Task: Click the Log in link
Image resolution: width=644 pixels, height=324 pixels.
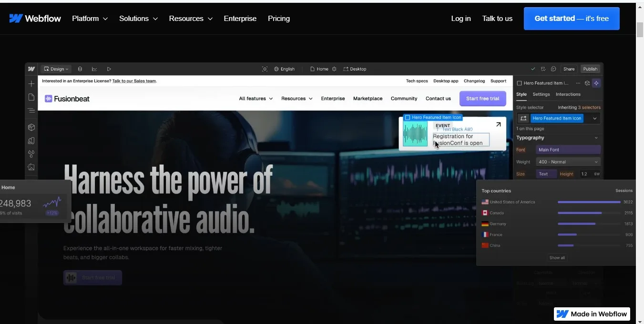Action: 461,19
